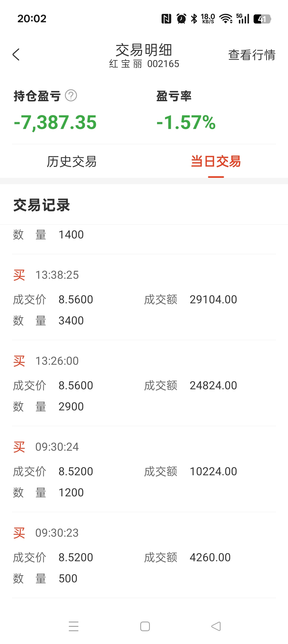Tap the NFC status icon
The image size is (288, 644).
point(166,19)
